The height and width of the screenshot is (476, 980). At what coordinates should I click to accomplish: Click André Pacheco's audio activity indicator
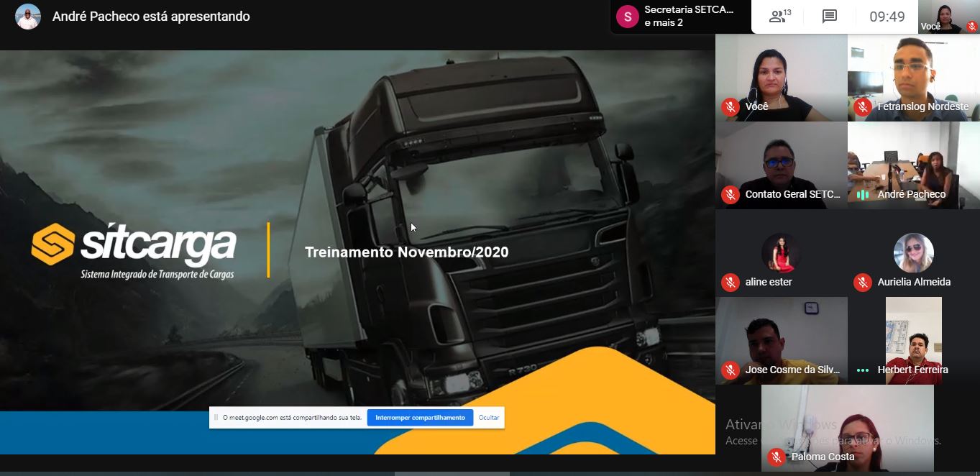(862, 195)
